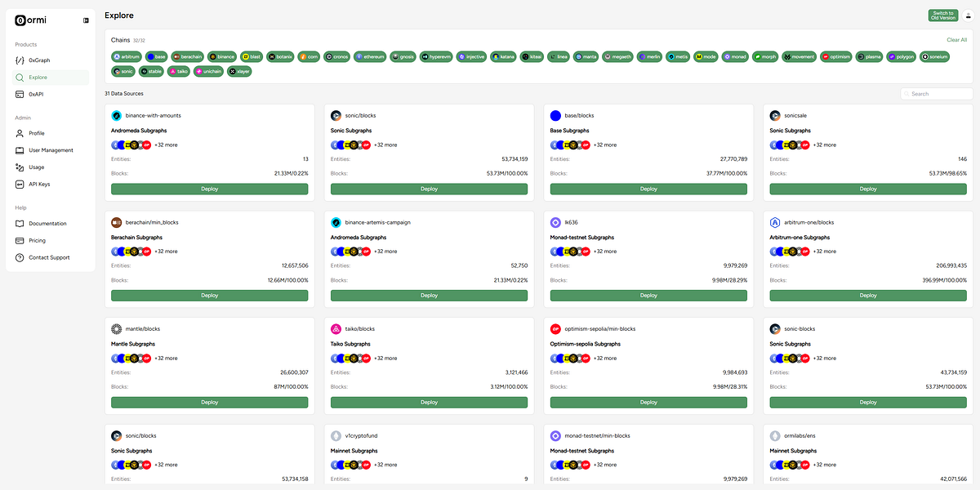Toggle the unichain chain filter chip
The height and width of the screenshot is (490, 980).
208,72
